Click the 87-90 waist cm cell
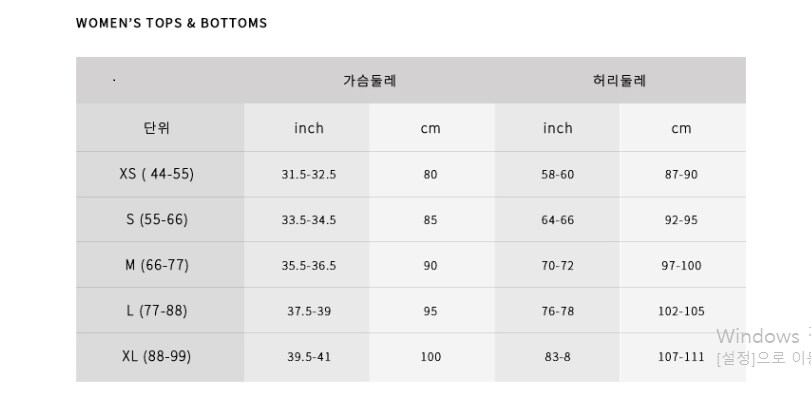This screenshot has height=397, width=811. click(x=681, y=175)
